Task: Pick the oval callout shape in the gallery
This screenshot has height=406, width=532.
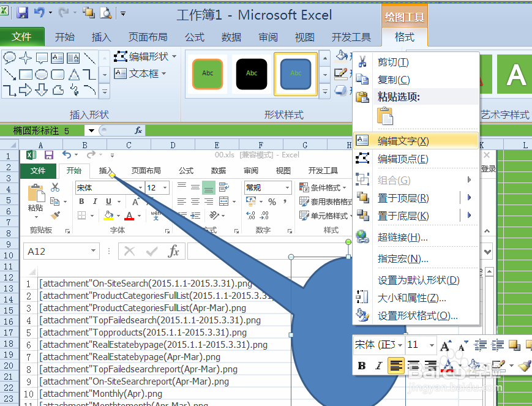Action: pyautogui.click(x=9, y=58)
